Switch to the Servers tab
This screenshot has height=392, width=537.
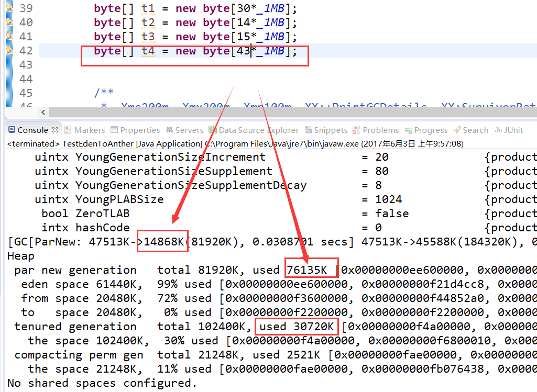(184, 130)
